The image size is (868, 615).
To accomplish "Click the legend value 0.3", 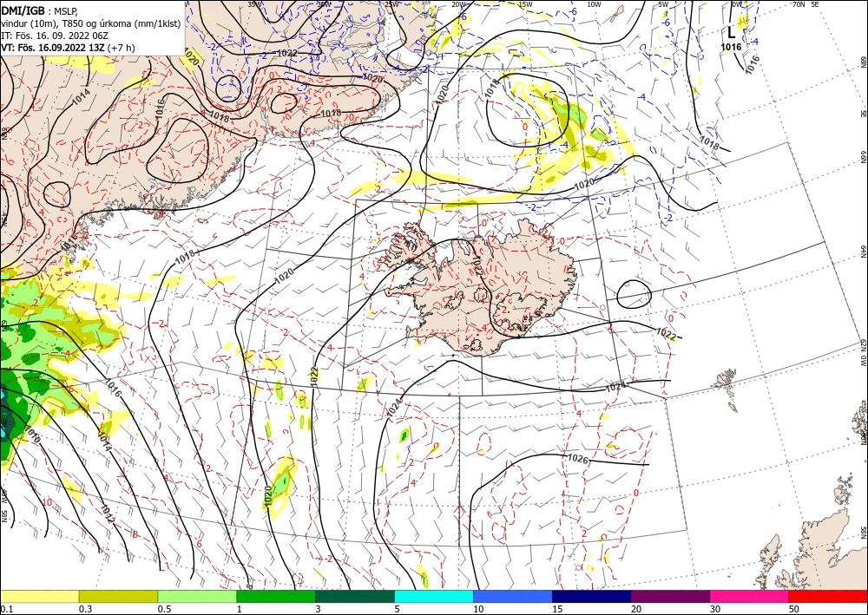I will point(85,609).
